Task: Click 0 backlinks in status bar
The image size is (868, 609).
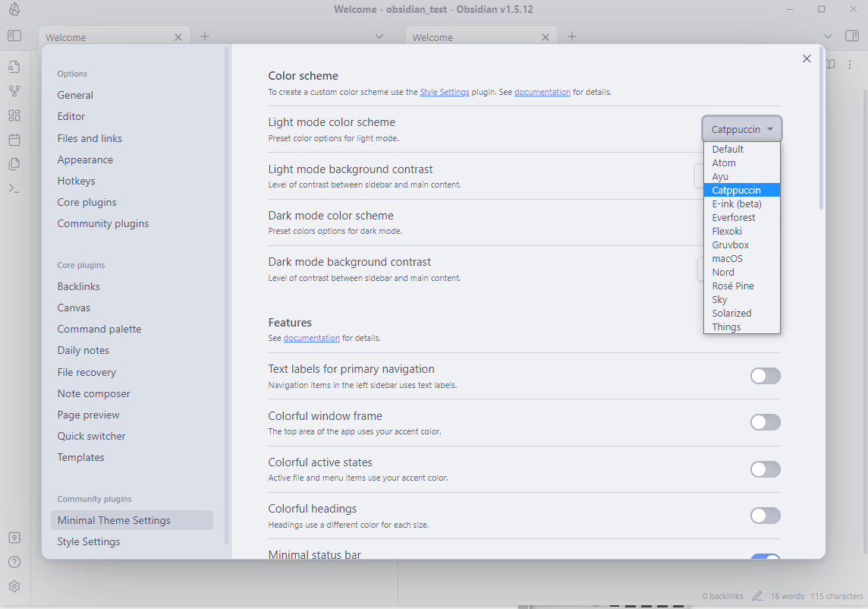Action: pos(723,596)
